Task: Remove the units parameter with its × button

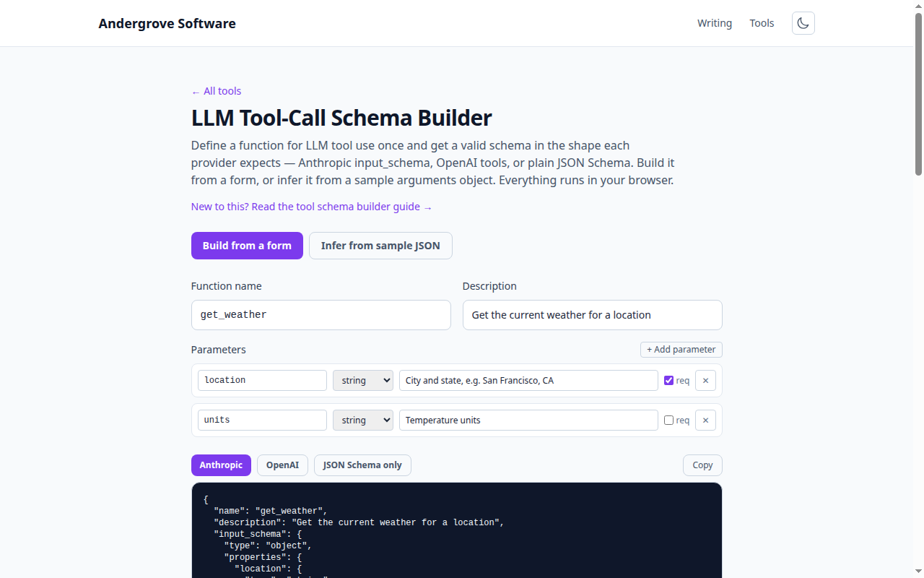Action: (x=705, y=420)
